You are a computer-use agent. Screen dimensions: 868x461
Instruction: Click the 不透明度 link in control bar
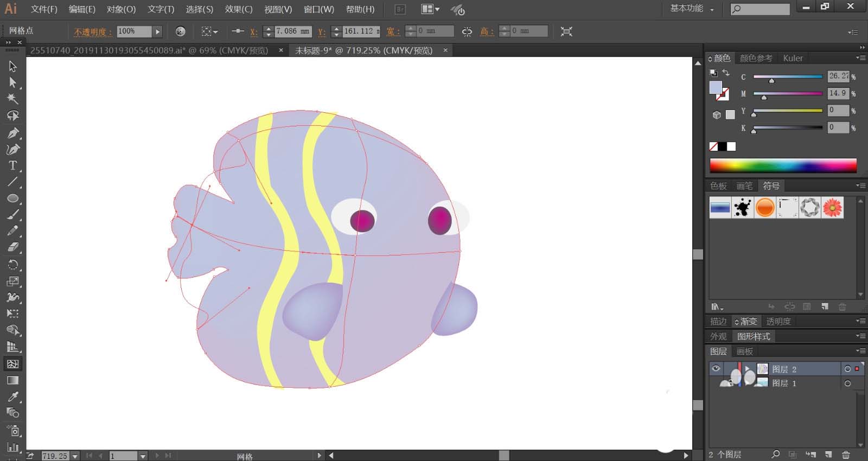pyautogui.click(x=93, y=32)
